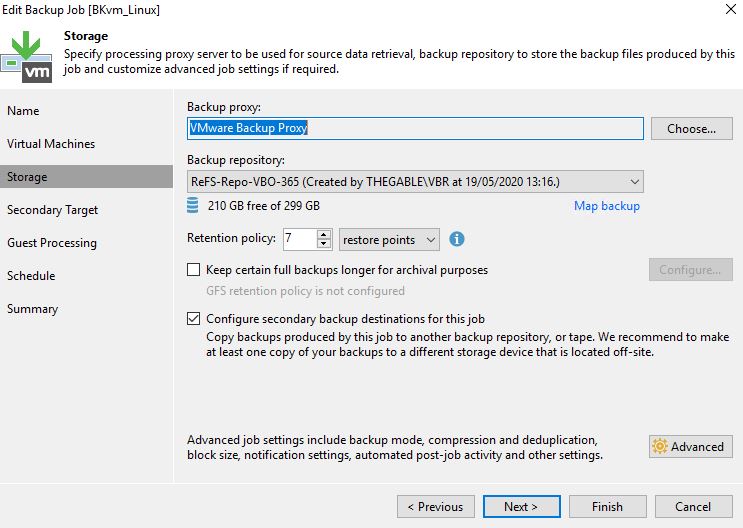Click the repository database disk icon
Screen dimensions: 743x528
pyautogui.click(x=192, y=206)
